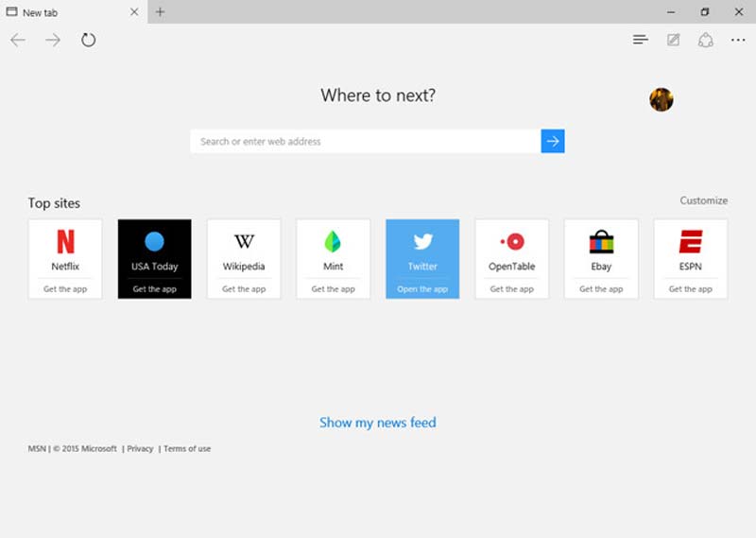Image resolution: width=756 pixels, height=538 pixels.
Task: Open the Hub icon in toolbar
Action: [641, 40]
